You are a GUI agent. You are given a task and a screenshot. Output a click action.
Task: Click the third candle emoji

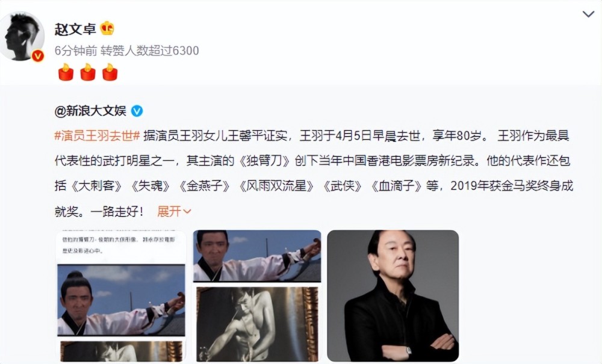click(110, 72)
